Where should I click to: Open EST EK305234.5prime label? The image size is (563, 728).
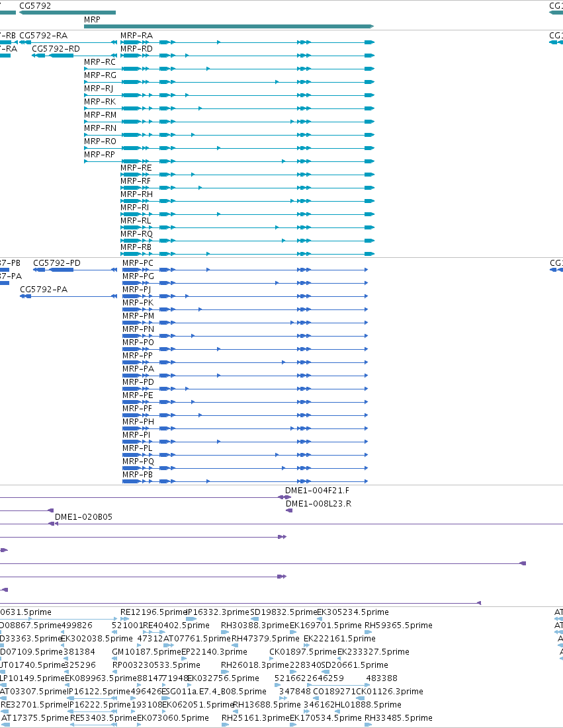pyautogui.click(x=353, y=612)
